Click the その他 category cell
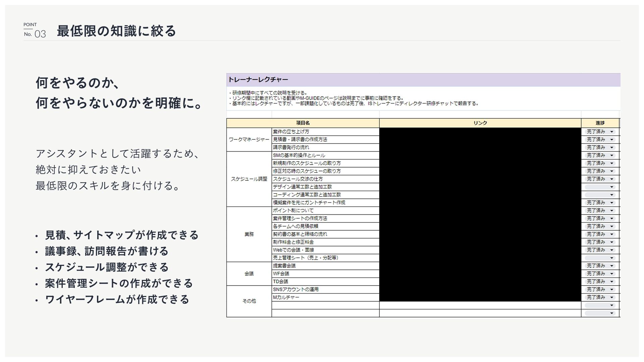Screen dimensions: 644x362 pyautogui.click(x=249, y=301)
